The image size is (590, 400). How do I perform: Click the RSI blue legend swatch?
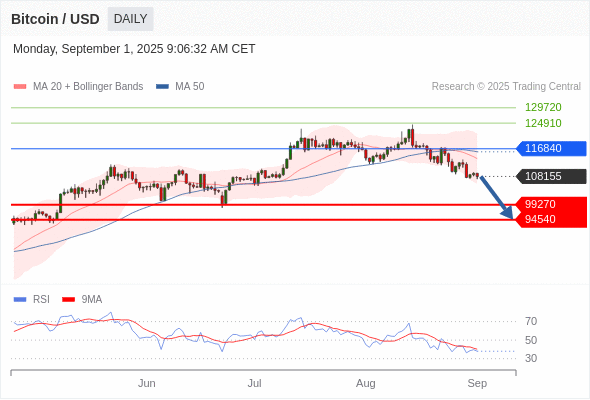click(x=20, y=300)
